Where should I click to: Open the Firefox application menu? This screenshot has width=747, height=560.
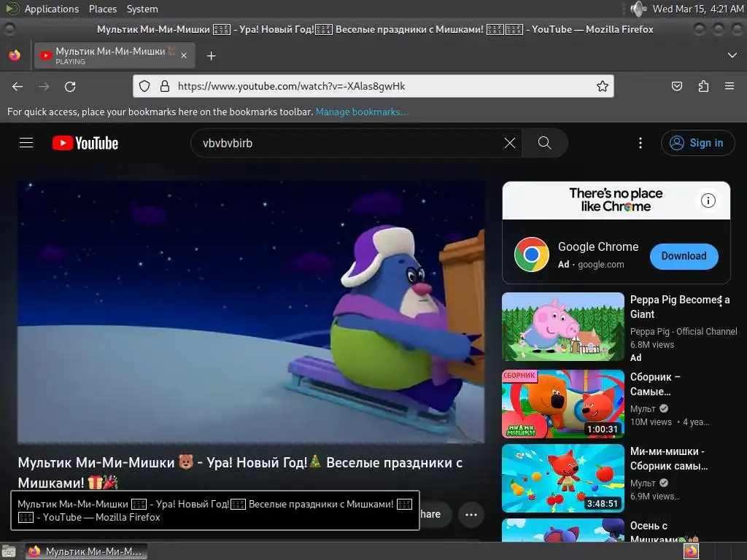[x=729, y=86]
